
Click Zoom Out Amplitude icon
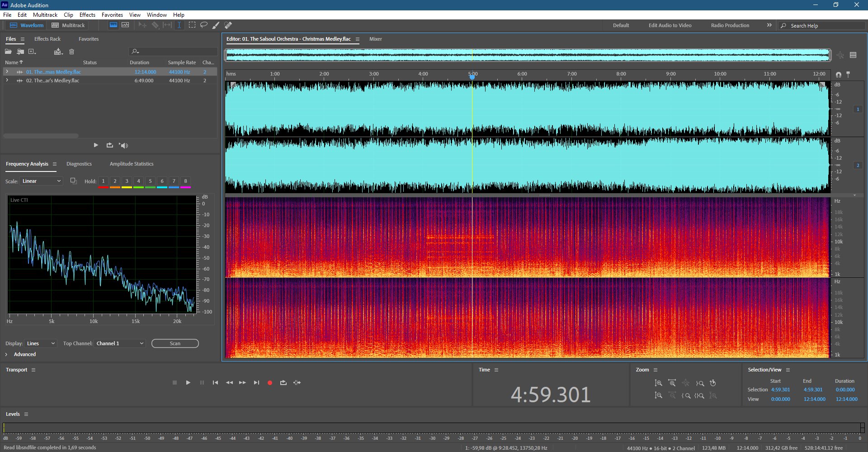click(x=658, y=395)
